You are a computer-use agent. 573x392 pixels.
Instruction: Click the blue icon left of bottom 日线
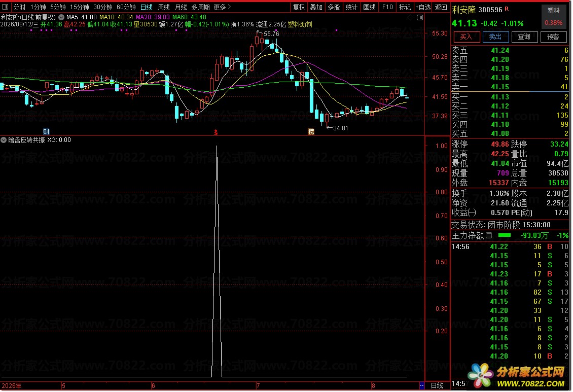(x=422, y=386)
